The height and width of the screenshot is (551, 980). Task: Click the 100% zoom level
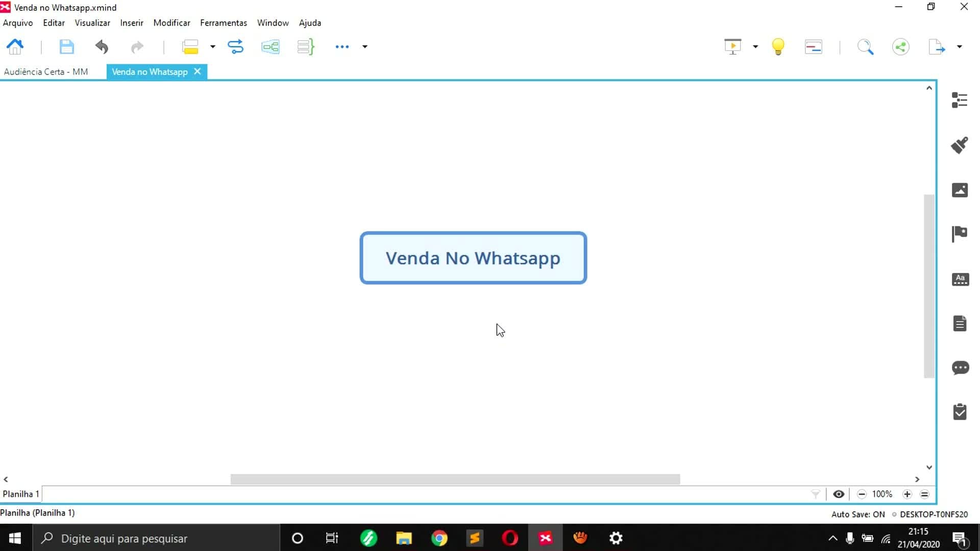click(882, 494)
